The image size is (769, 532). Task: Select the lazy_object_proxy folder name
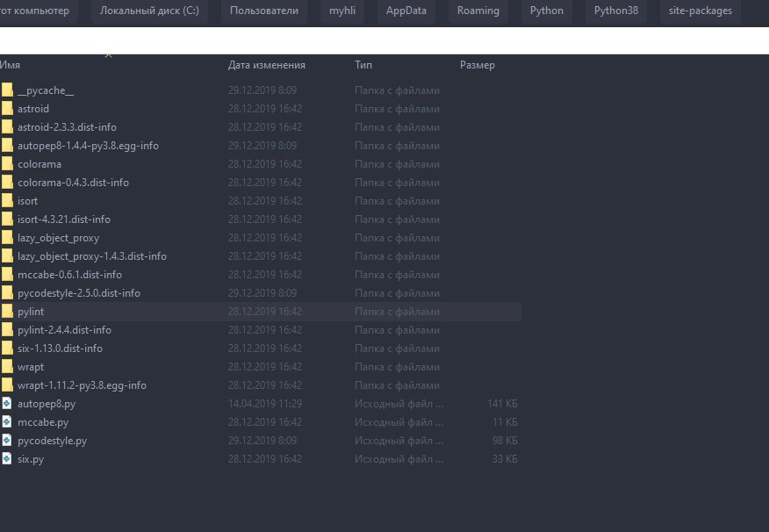pyautogui.click(x=58, y=238)
